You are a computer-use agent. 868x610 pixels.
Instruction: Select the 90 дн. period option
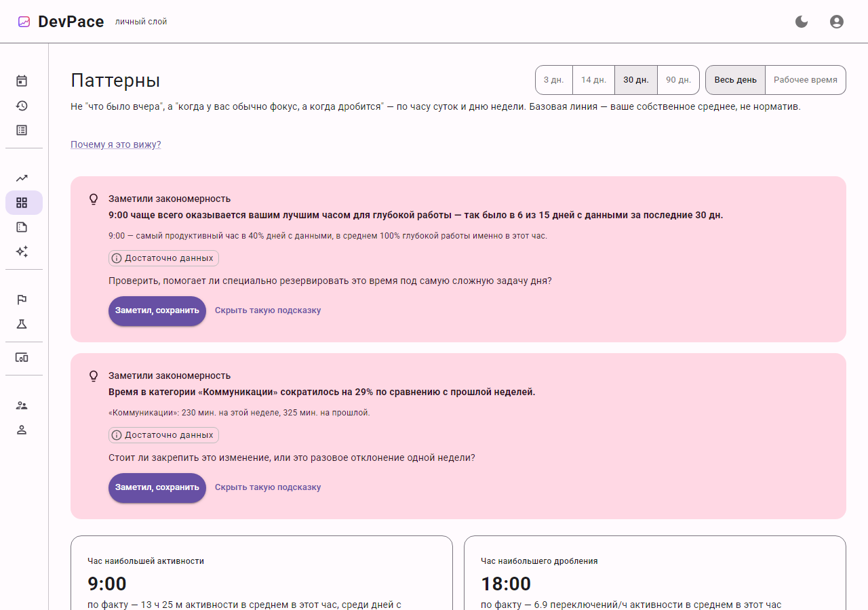[x=678, y=80]
